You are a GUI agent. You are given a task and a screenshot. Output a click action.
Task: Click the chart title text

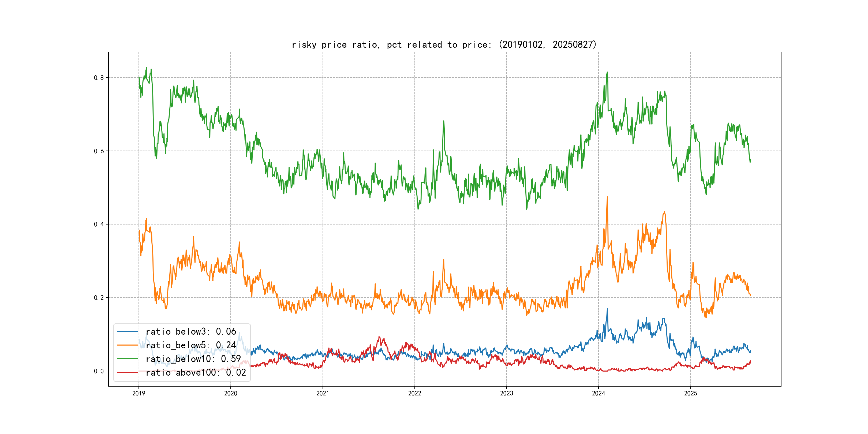click(x=444, y=44)
